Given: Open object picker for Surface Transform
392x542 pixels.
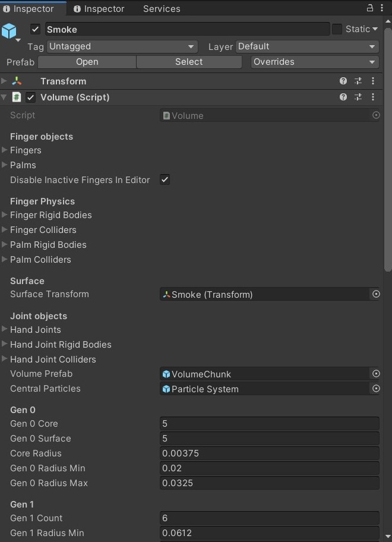Looking at the screenshot, I should [376, 294].
